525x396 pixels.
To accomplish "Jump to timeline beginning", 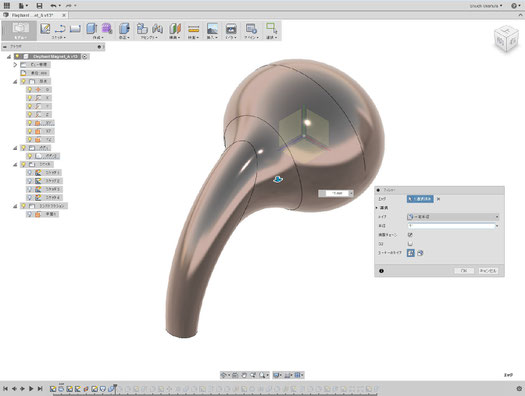I will pos(6,389).
